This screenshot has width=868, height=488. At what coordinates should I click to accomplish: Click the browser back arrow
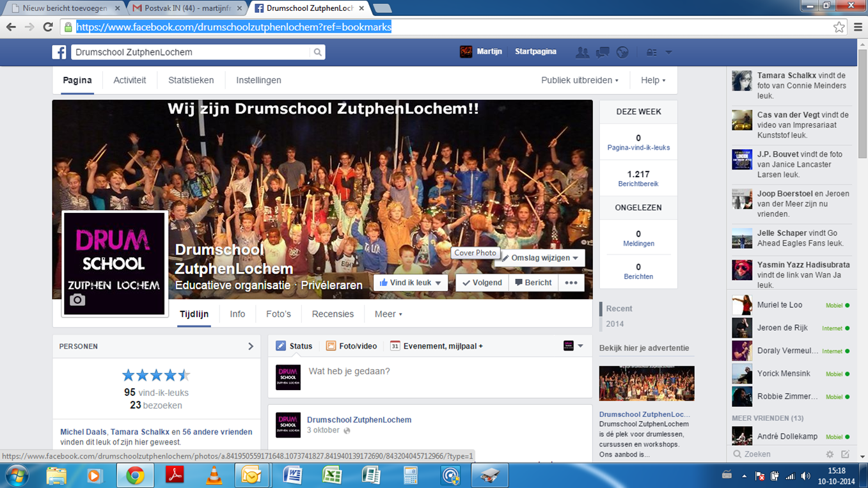tap(11, 27)
